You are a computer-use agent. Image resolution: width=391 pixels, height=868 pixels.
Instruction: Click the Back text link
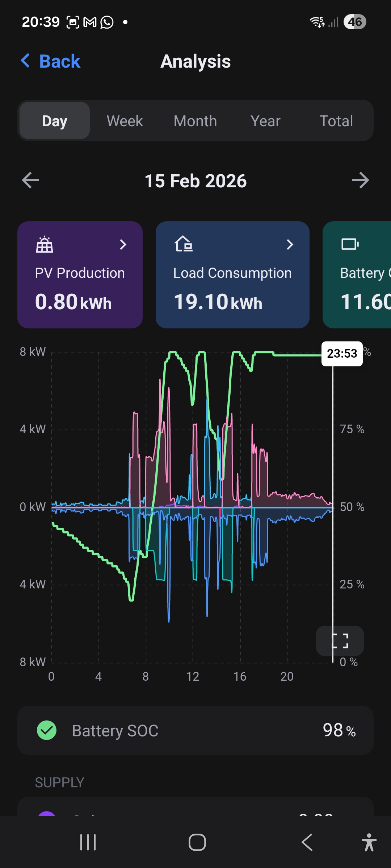coord(60,61)
